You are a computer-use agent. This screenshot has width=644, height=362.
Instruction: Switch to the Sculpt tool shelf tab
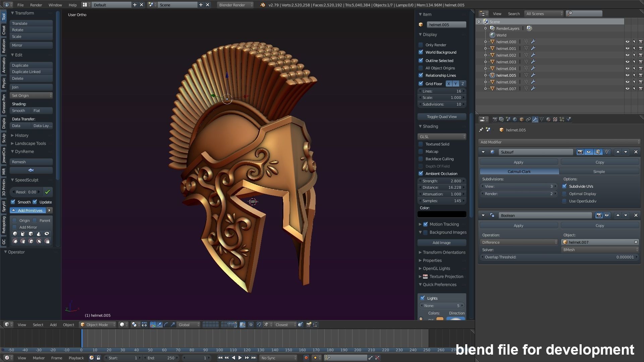pyautogui.click(x=4, y=138)
